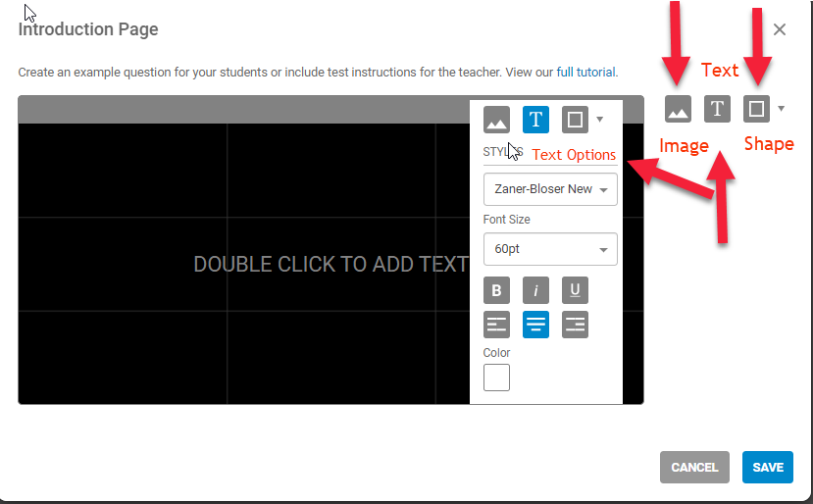Click the gray Image icon at top right
813x504 pixels.
pos(678,109)
